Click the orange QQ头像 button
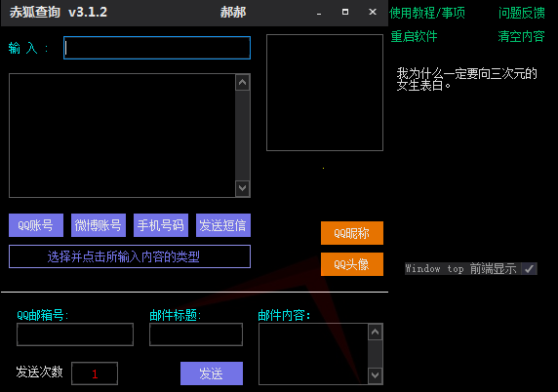The width and height of the screenshot is (558, 392). (x=352, y=264)
